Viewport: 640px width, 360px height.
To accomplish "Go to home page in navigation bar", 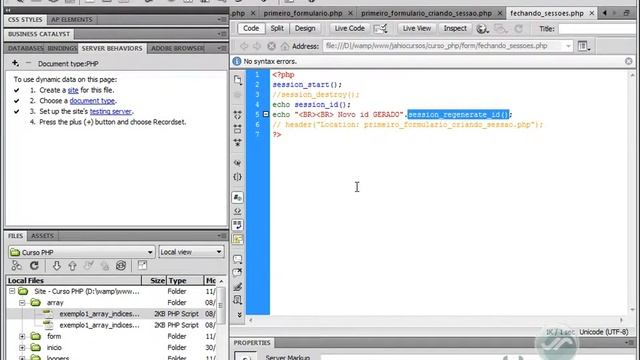I will (285, 46).
